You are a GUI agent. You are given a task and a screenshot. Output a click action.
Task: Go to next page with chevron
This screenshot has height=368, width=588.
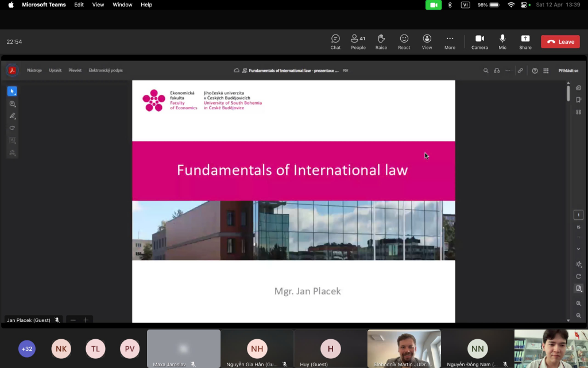(x=578, y=249)
